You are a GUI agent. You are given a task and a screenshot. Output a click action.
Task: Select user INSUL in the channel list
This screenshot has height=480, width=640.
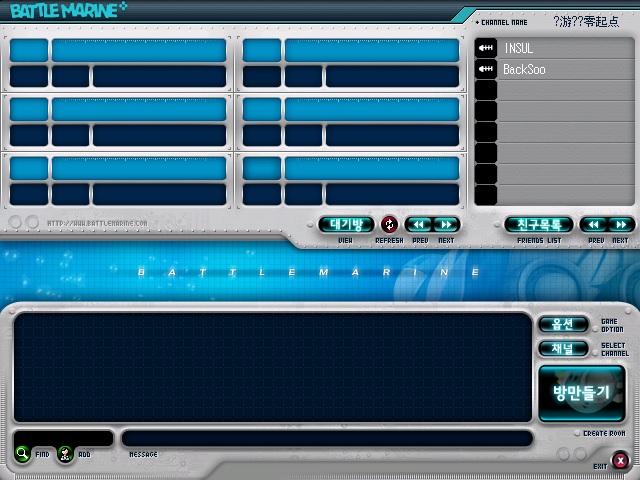click(564, 48)
